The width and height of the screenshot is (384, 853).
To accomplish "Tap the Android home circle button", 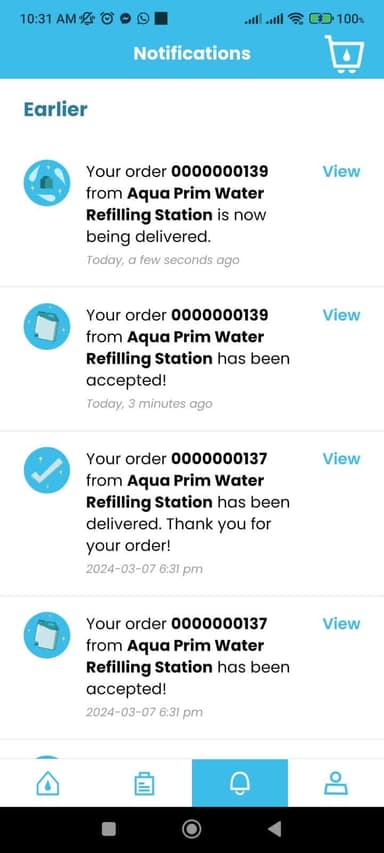I will pos(191,829).
